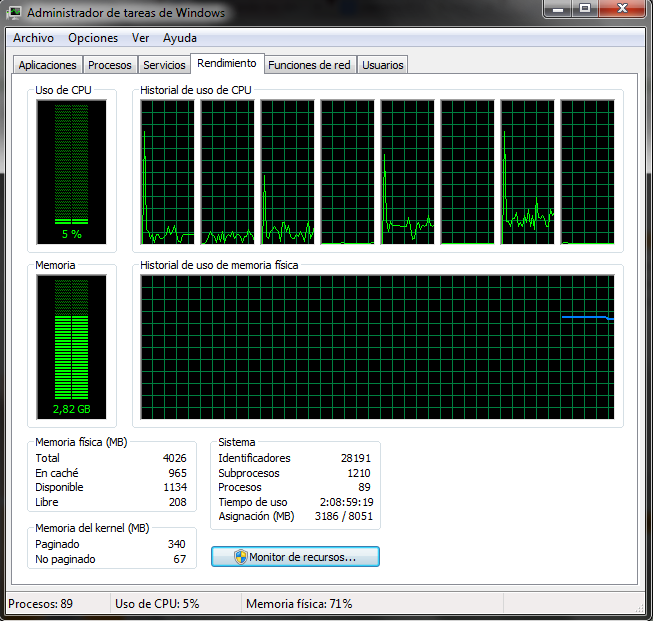The width and height of the screenshot is (653, 621).
Task: Maximize the Task Manager window
Action: click(585, 8)
